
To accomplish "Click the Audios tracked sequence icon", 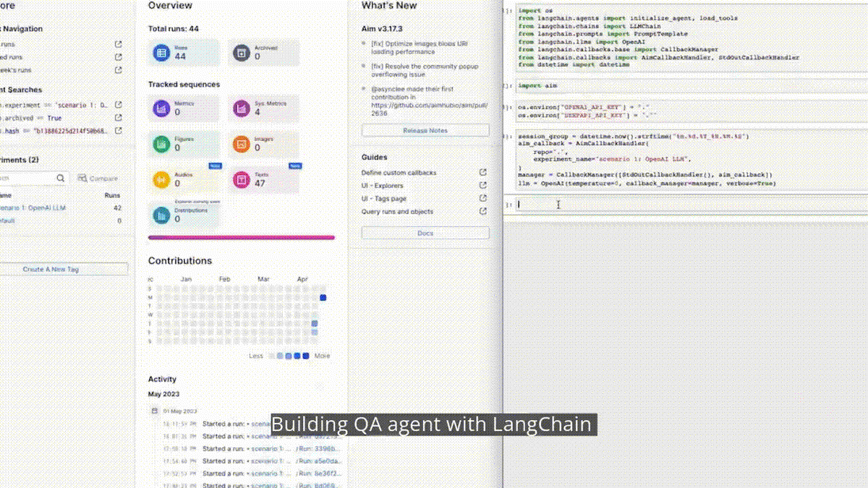I will 161,179.
